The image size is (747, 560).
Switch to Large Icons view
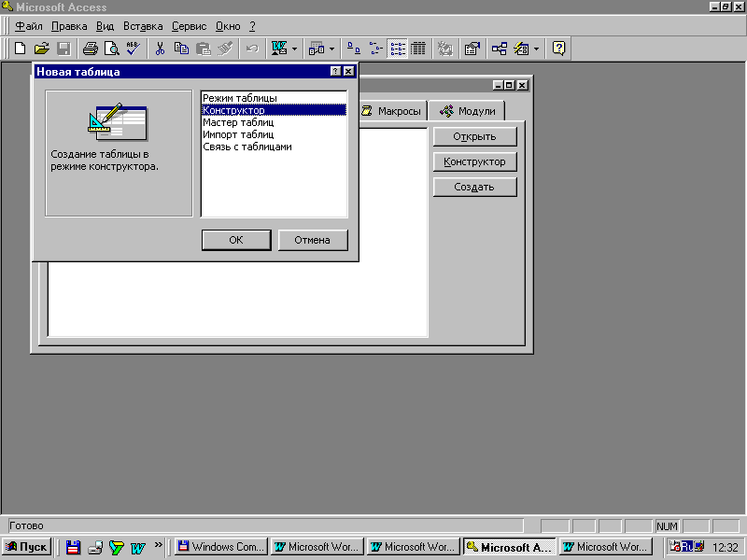[x=354, y=49]
